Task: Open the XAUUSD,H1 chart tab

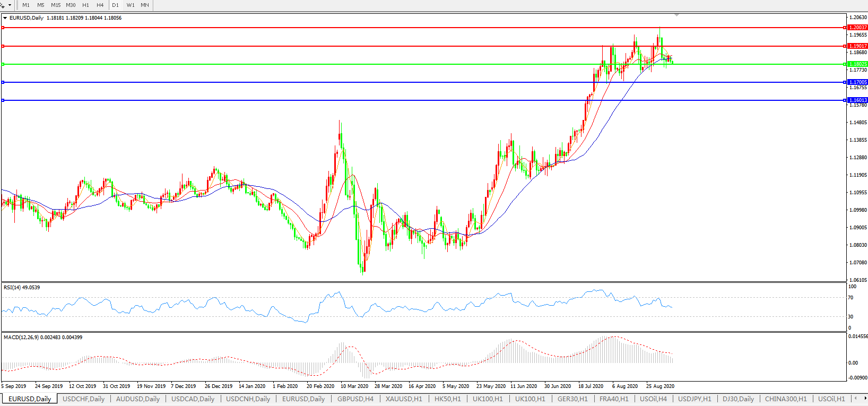Action: 404,399
